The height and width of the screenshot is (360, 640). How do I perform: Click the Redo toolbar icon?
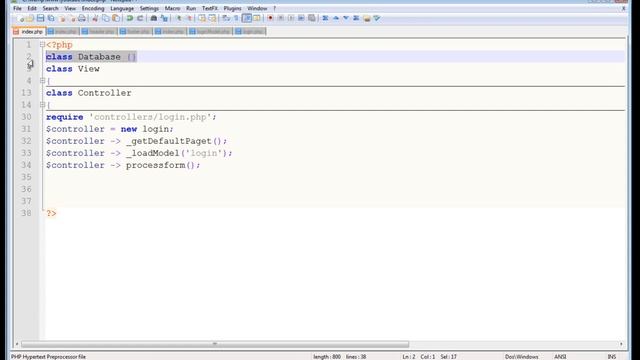click(x=140, y=18)
